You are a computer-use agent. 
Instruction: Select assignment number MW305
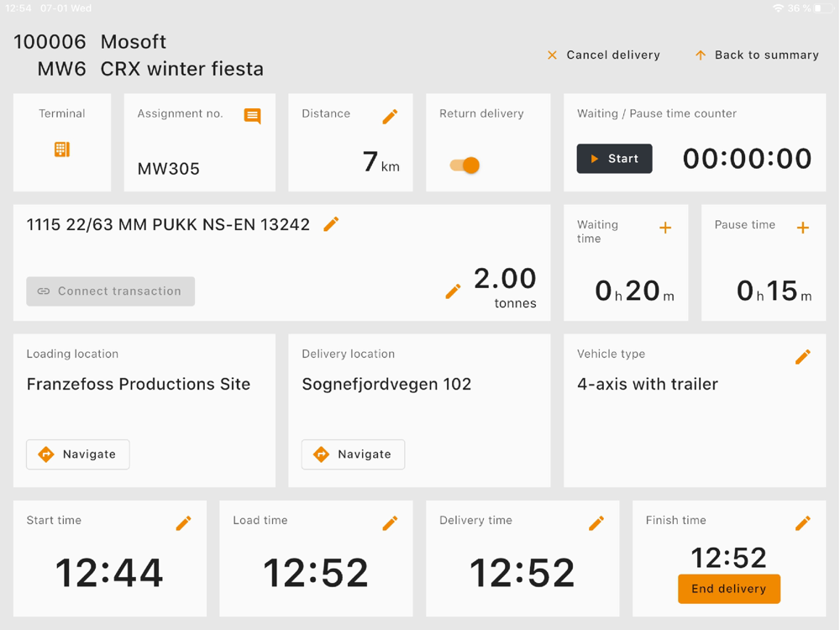[x=169, y=169]
